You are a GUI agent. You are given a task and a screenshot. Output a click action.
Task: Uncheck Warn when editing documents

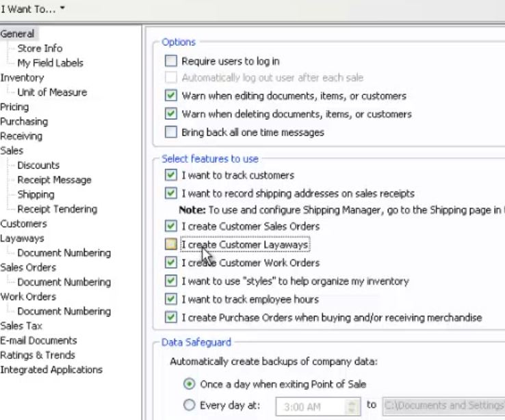point(170,96)
